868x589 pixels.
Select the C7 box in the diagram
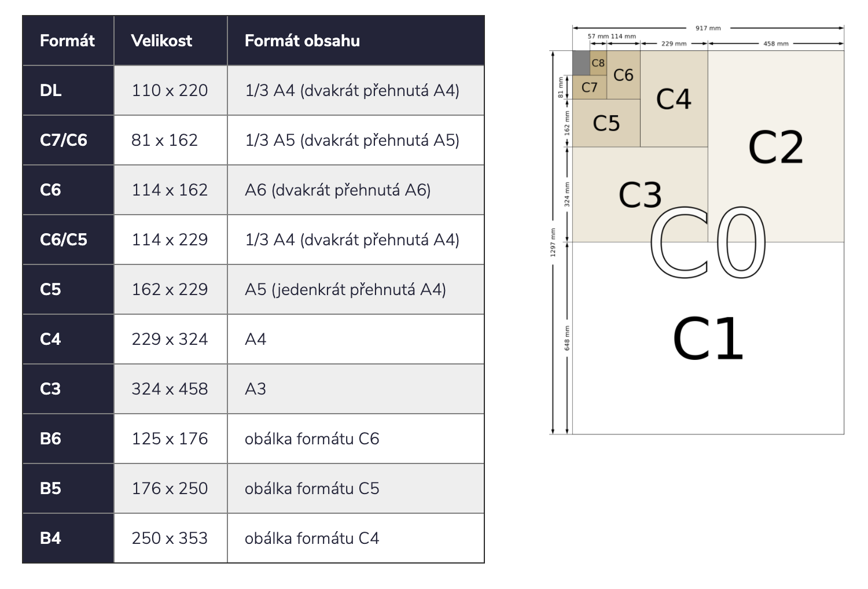[589, 87]
